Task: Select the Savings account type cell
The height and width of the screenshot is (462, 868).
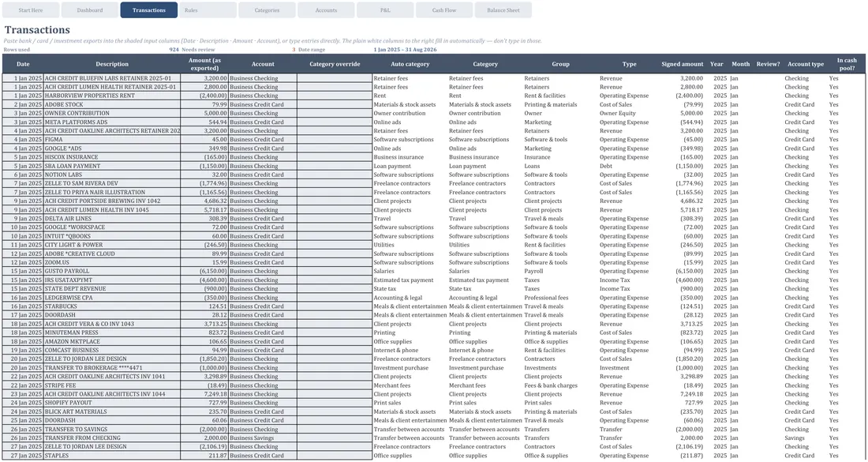Action: point(806,438)
